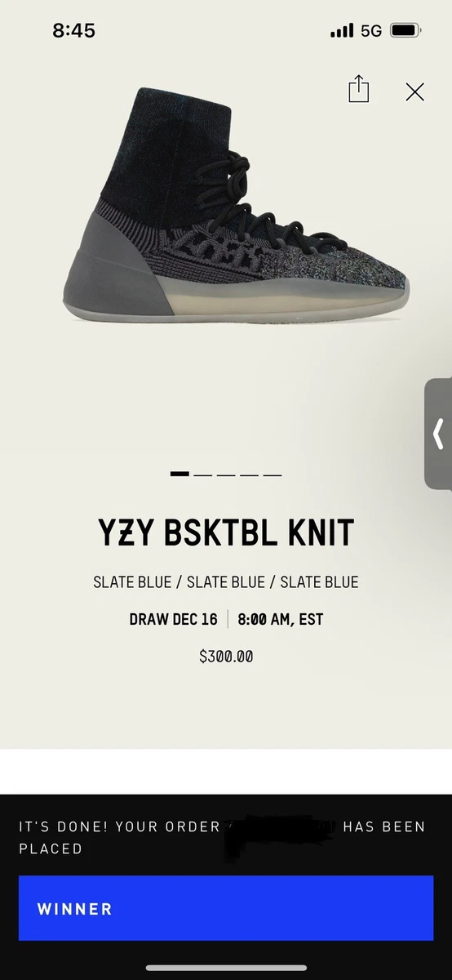This screenshot has height=980, width=452.
Task: Tap the 5G network indicator
Action: (x=371, y=31)
